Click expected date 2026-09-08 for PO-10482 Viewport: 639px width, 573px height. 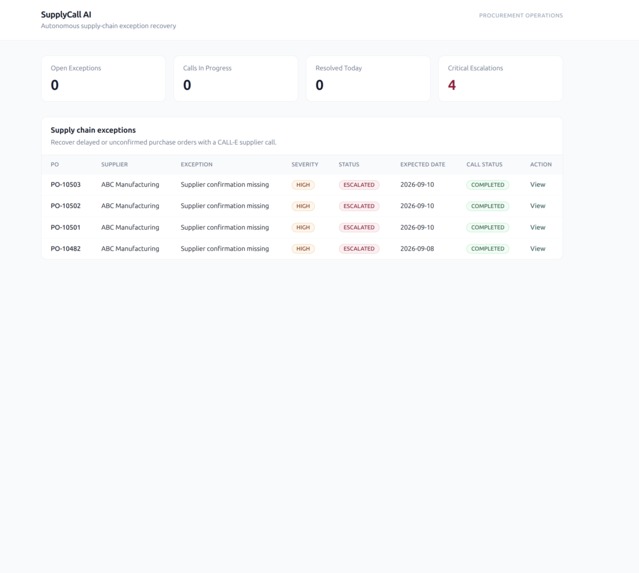(x=417, y=249)
